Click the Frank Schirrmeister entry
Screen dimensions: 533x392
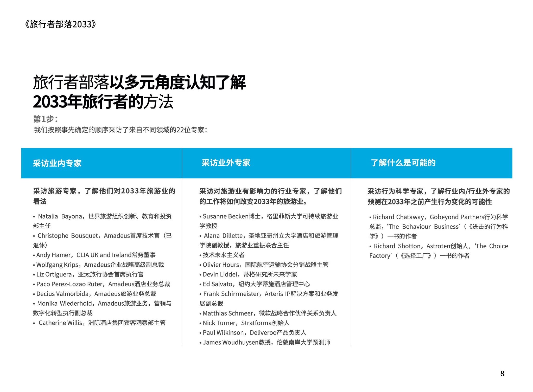[x=269, y=299]
